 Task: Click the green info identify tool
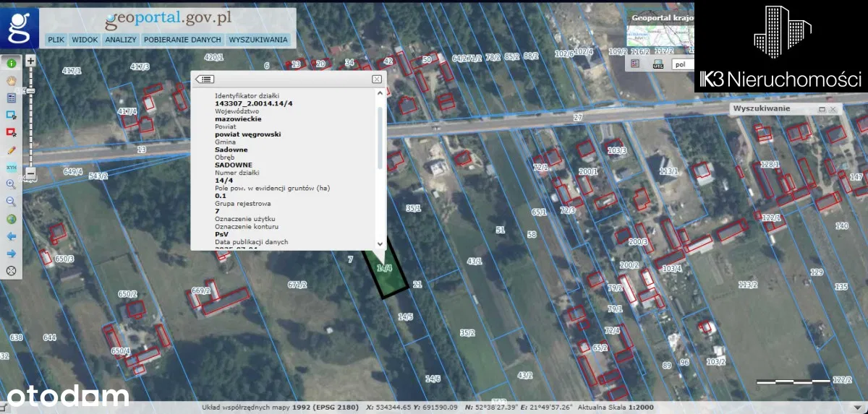click(x=12, y=63)
